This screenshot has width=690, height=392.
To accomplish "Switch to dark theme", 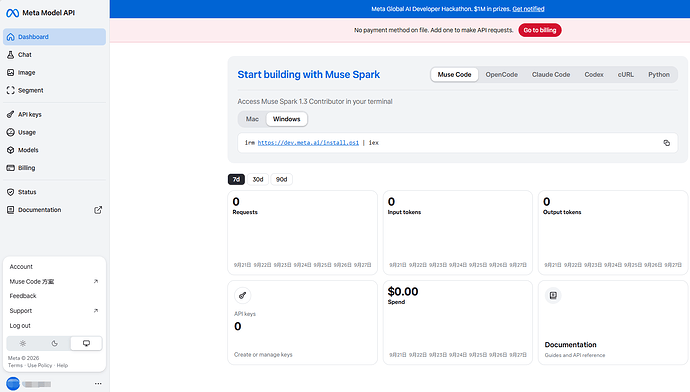I will coord(55,343).
